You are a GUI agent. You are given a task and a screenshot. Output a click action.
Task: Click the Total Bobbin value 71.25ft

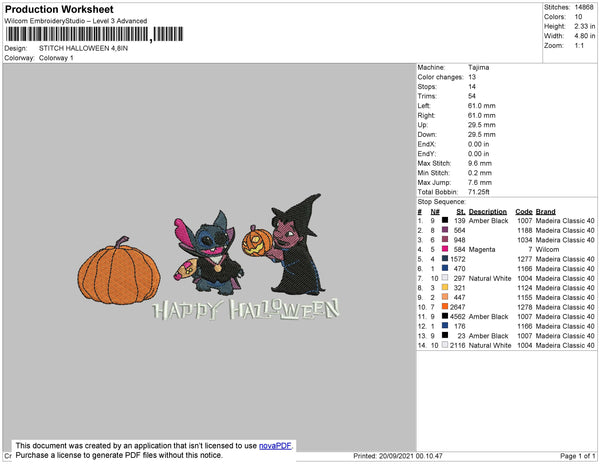click(479, 192)
